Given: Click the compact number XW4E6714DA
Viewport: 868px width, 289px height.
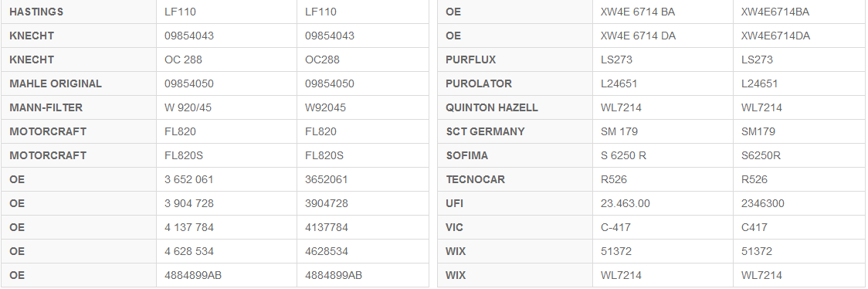Looking at the screenshot, I should coord(775,36).
